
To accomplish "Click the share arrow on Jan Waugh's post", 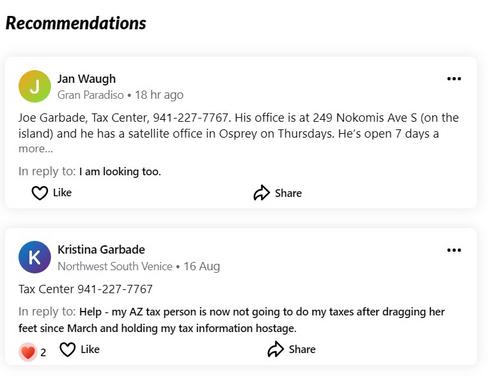I will [261, 193].
